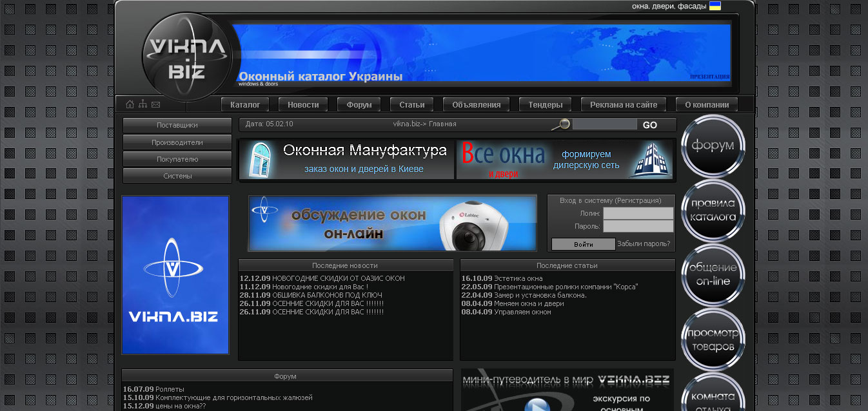Click the home icon
868x411 pixels.
[x=130, y=104]
